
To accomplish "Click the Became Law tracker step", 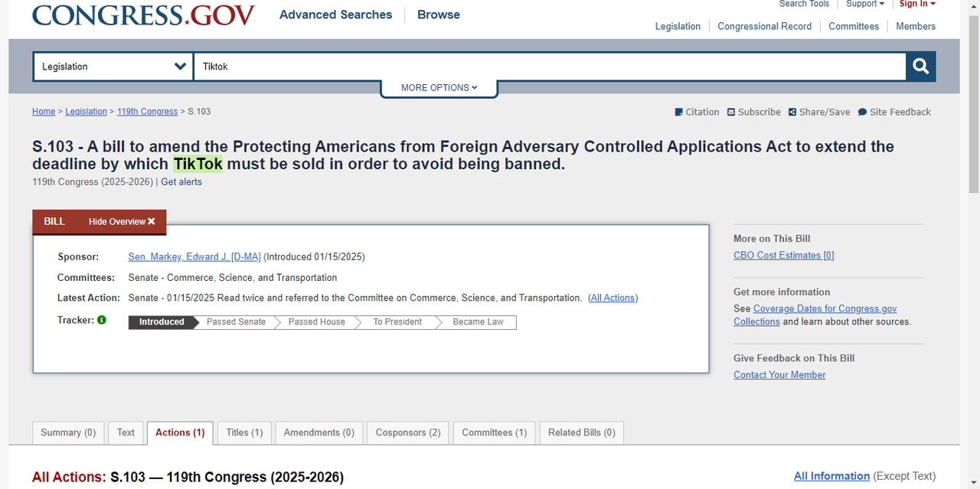I will tap(478, 322).
